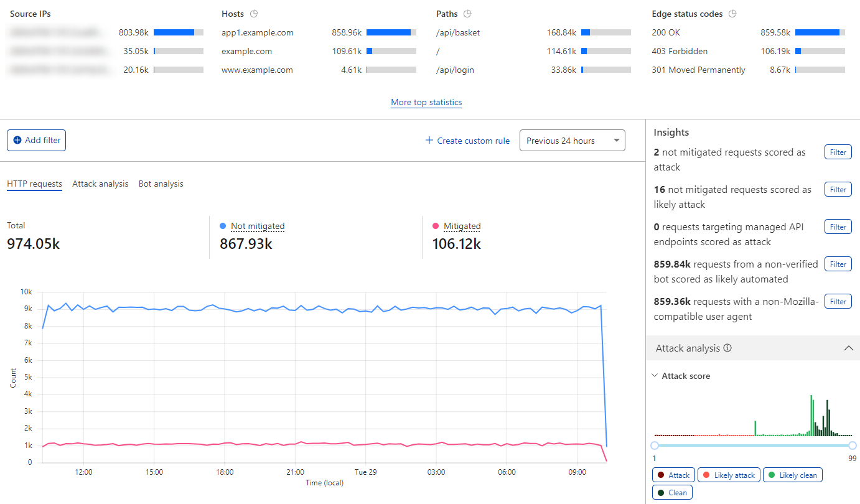Click the plus icon on Add filter
Screen dimensions: 860x504
click(x=17, y=140)
